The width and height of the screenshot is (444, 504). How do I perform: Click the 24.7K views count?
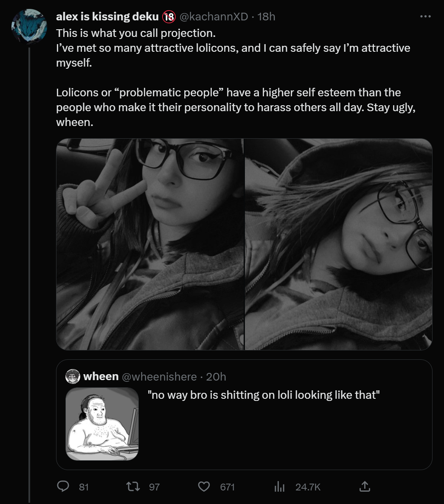click(308, 487)
